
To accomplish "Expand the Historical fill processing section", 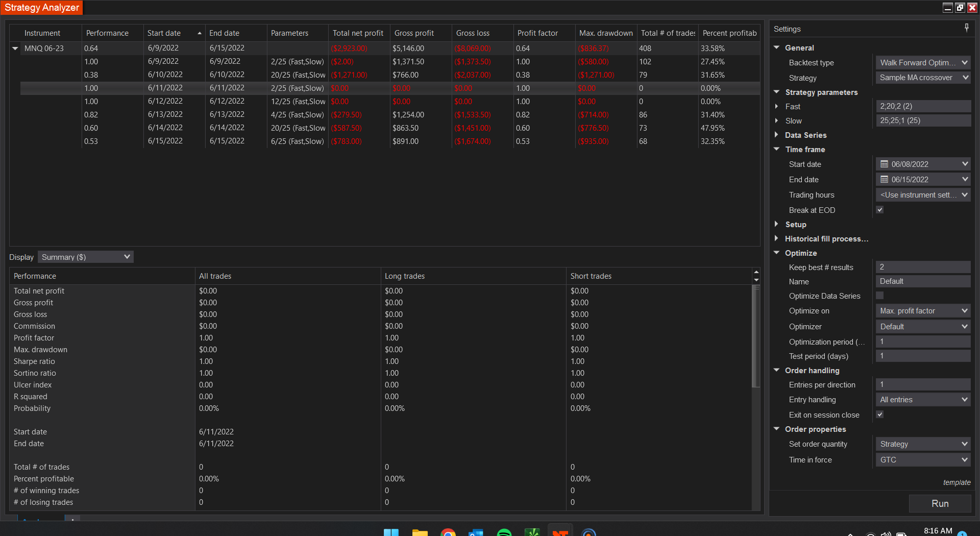I will click(777, 238).
